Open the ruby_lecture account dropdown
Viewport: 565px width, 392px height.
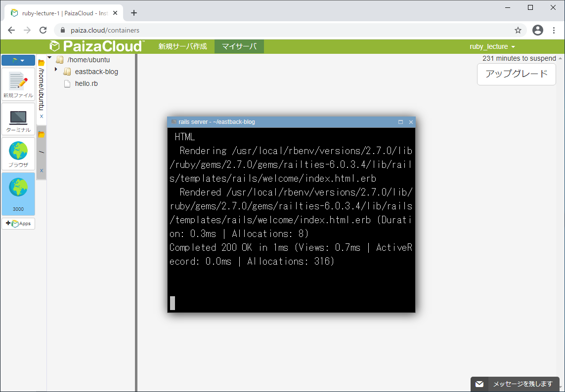tap(492, 46)
